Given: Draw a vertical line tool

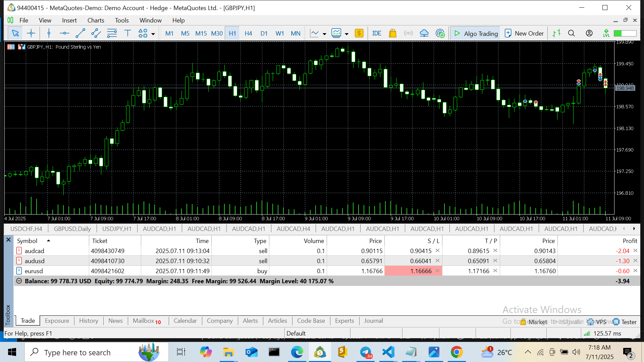Looking at the screenshot, I should [49, 33].
